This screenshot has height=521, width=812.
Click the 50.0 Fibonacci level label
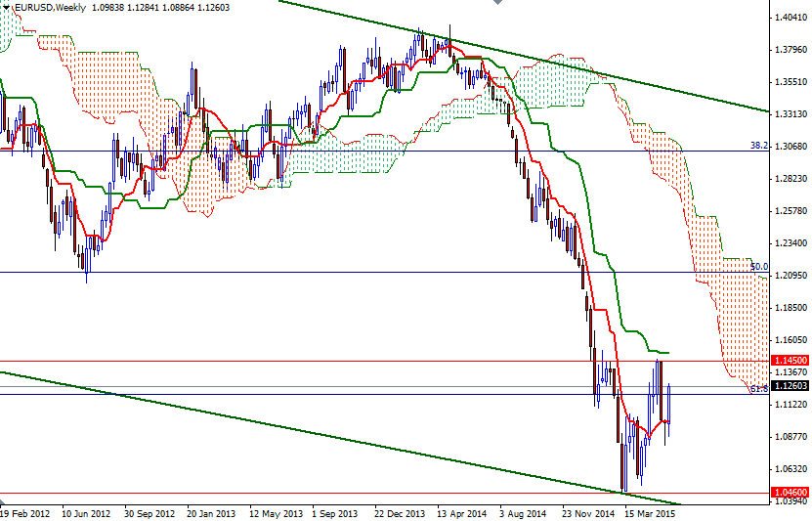click(759, 267)
